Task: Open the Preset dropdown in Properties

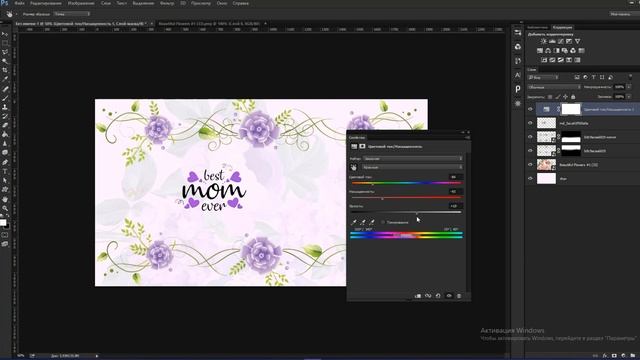Action: [412, 159]
